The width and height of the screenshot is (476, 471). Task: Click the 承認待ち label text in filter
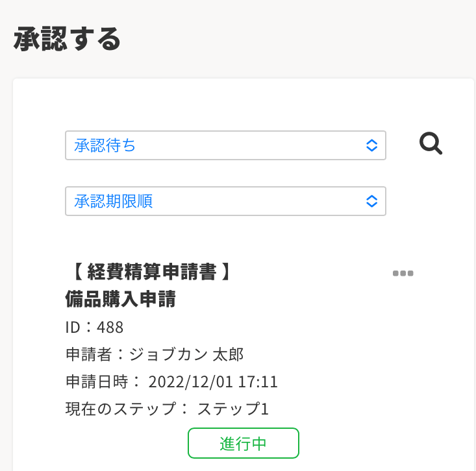pyautogui.click(x=105, y=145)
